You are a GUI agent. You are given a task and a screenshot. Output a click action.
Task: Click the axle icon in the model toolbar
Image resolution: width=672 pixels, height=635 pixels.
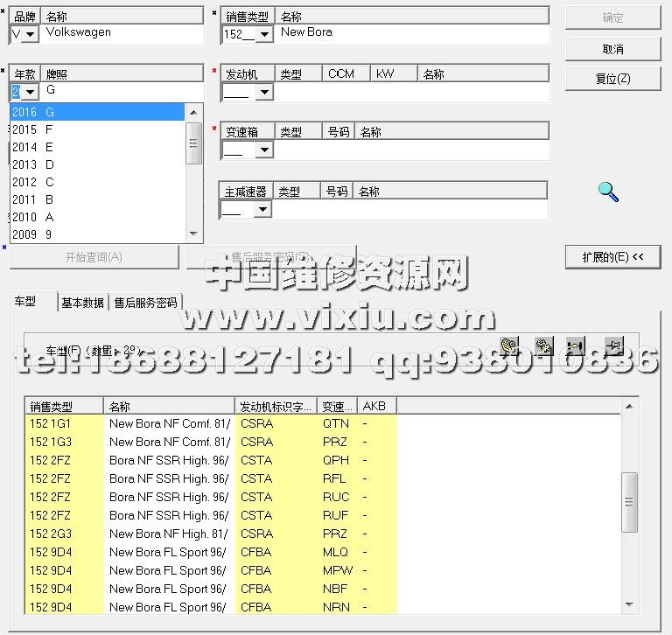576,346
